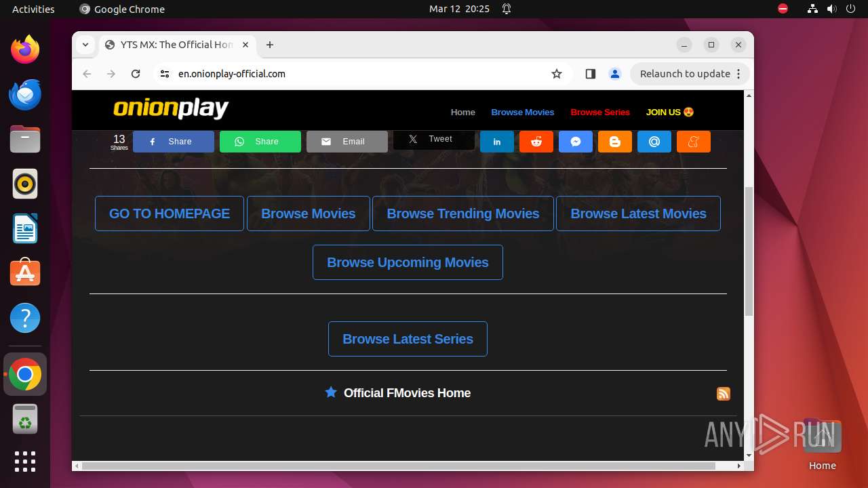Click Browse Upcoming Movies button
Image resolution: width=868 pixels, height=488 pixels.
[408, 262]
